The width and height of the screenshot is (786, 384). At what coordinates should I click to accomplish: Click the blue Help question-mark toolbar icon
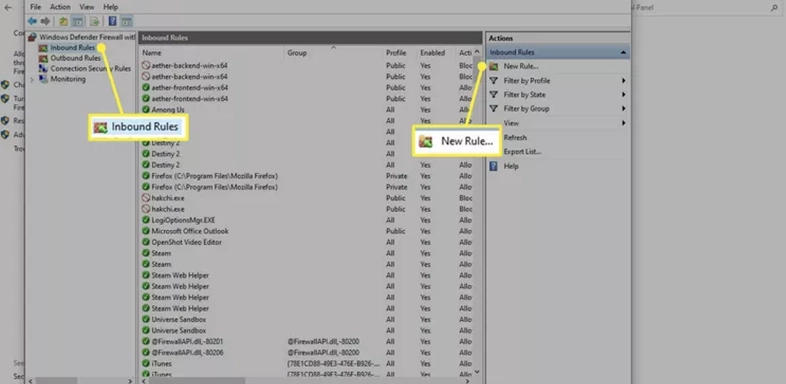coord(113,21)
